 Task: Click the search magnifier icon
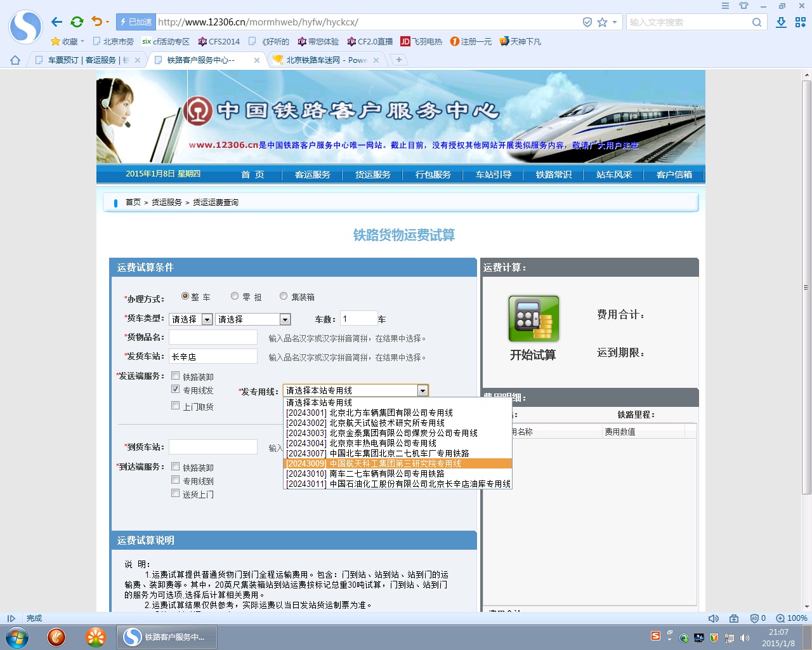756,22
